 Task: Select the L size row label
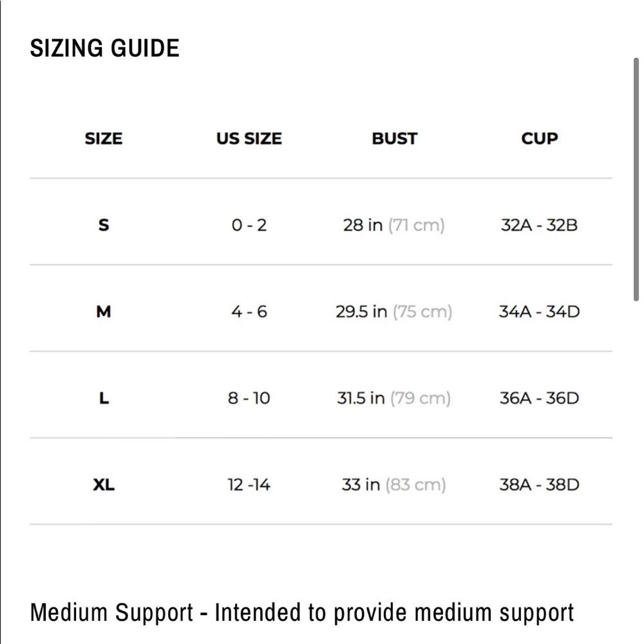pyautogui.click(x=104, y=398)
